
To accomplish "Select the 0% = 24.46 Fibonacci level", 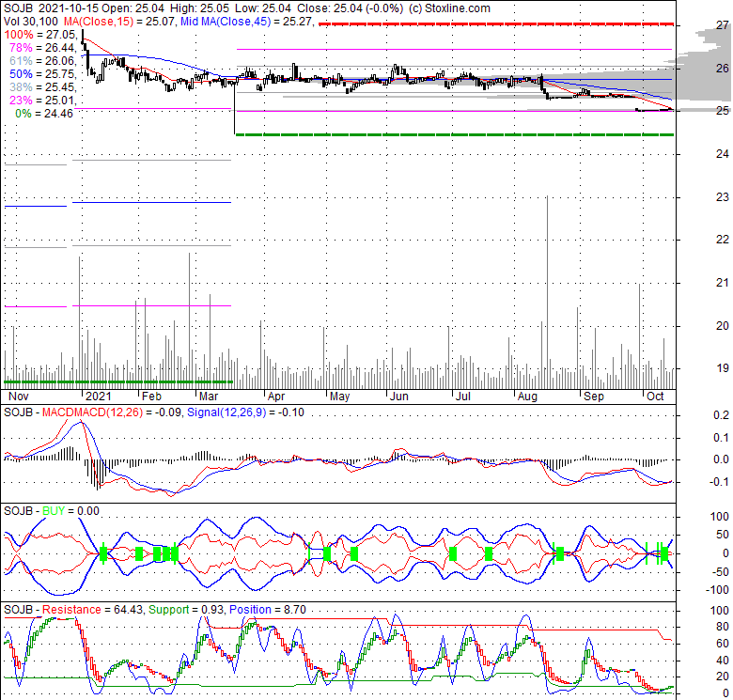I will (x=44, y=113).
